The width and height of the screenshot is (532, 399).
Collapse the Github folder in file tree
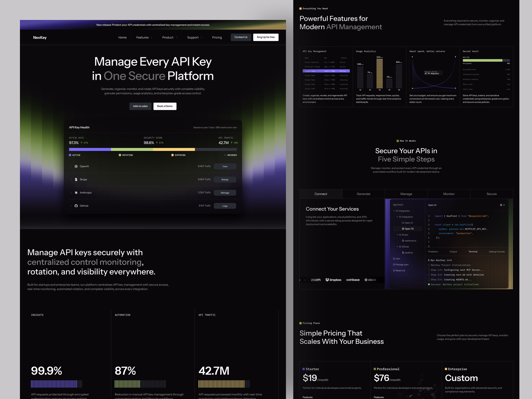[397, 247]
